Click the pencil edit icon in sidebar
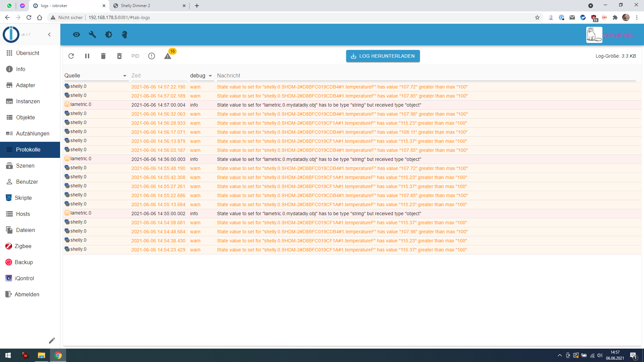 pyautogui.click(x=52, y=341)
